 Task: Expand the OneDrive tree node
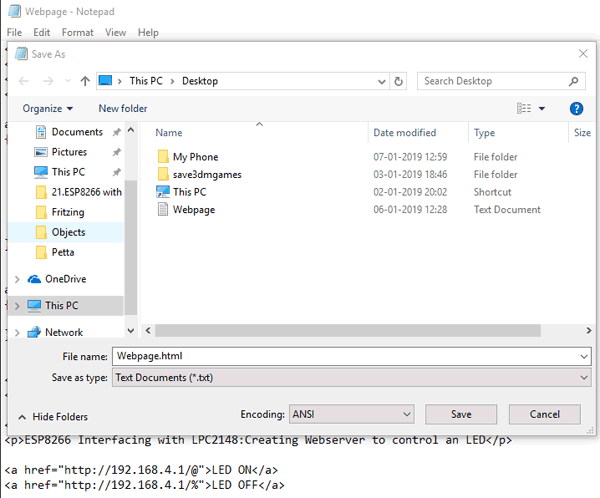point(17,279)
